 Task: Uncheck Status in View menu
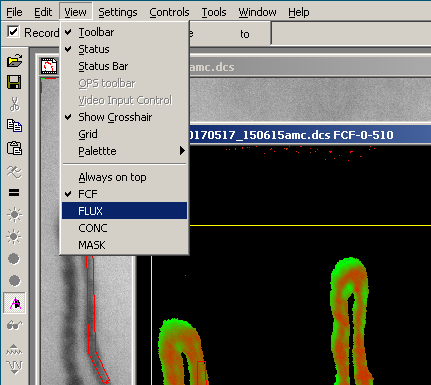(124, 49)
